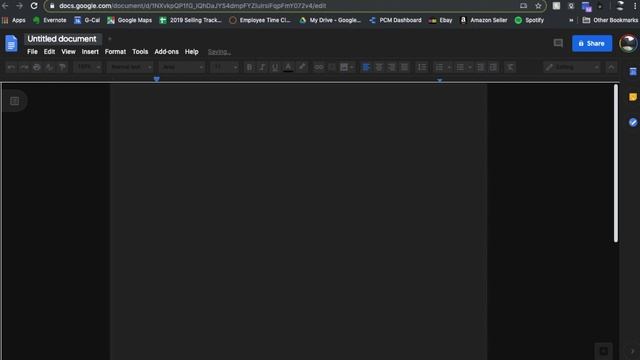Open the Format menu
Viewport: 640px width, 360px height.
click(x=115, y=52)
